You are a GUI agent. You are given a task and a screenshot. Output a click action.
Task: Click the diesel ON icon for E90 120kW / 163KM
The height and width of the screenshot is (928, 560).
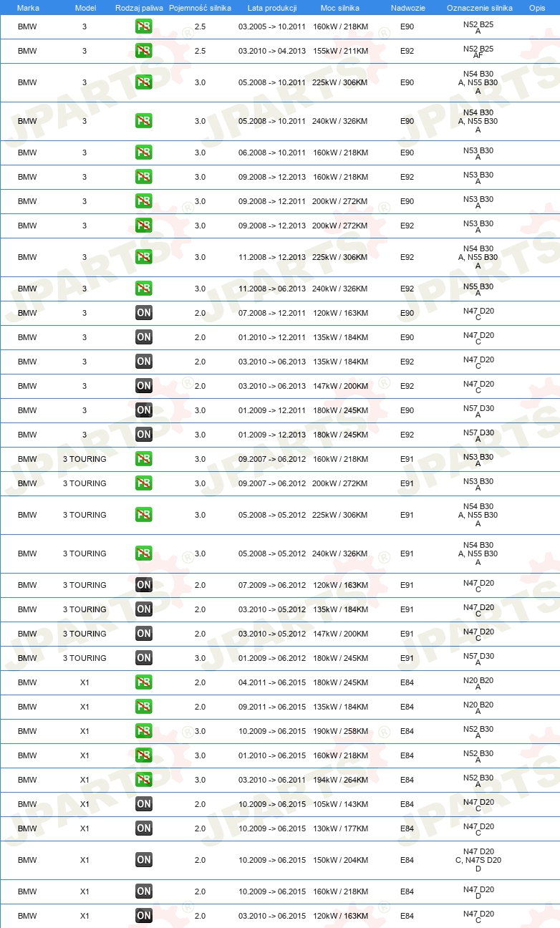tap(144, 313)
